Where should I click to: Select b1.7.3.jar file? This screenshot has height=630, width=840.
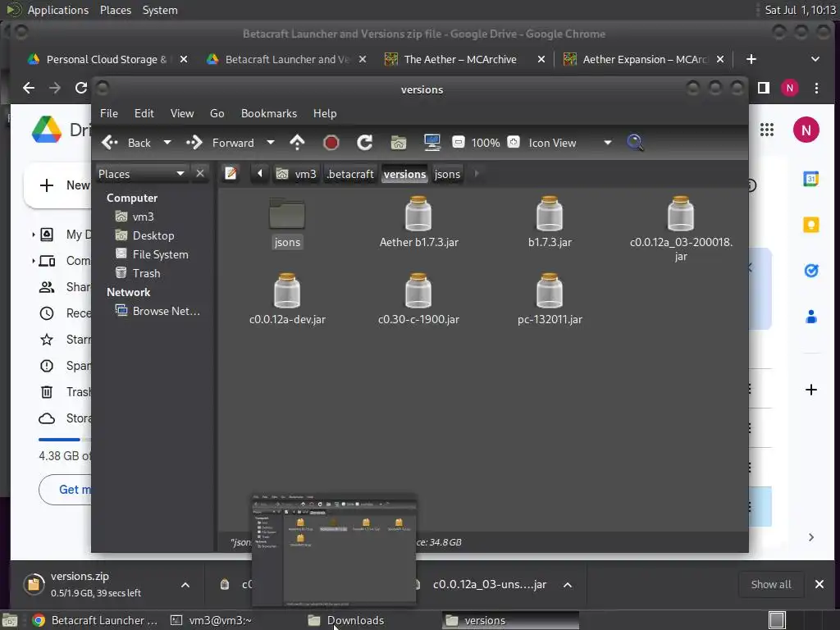[x=550, y=221]
